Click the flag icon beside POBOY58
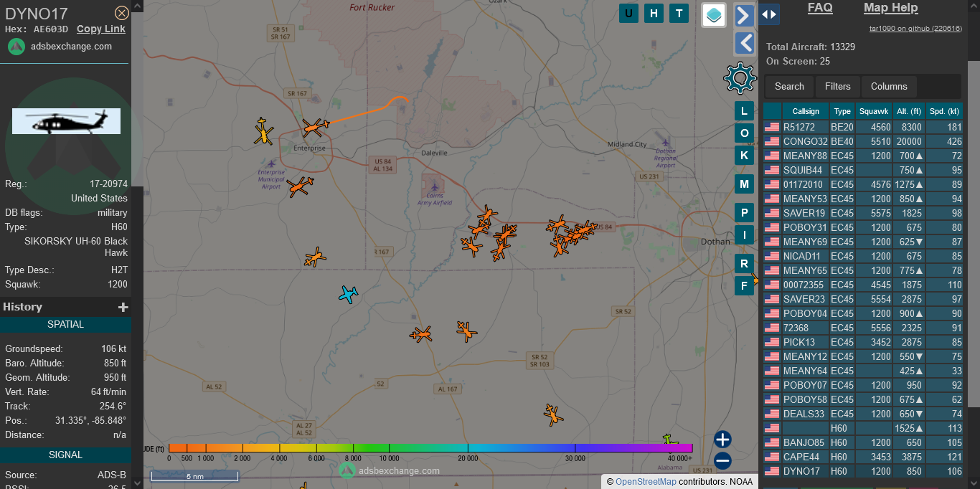980x489 pixels. (x=772, y=399)
